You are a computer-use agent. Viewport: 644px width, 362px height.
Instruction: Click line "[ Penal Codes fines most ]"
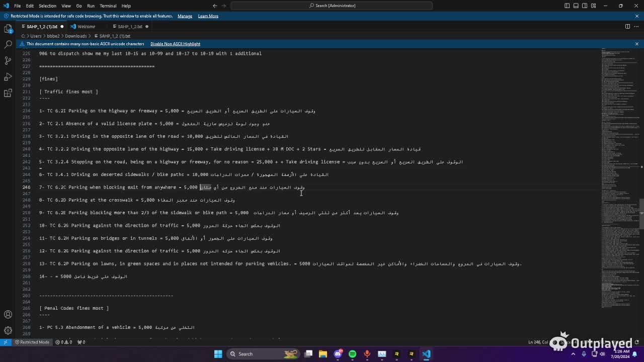tap(74, 308)
